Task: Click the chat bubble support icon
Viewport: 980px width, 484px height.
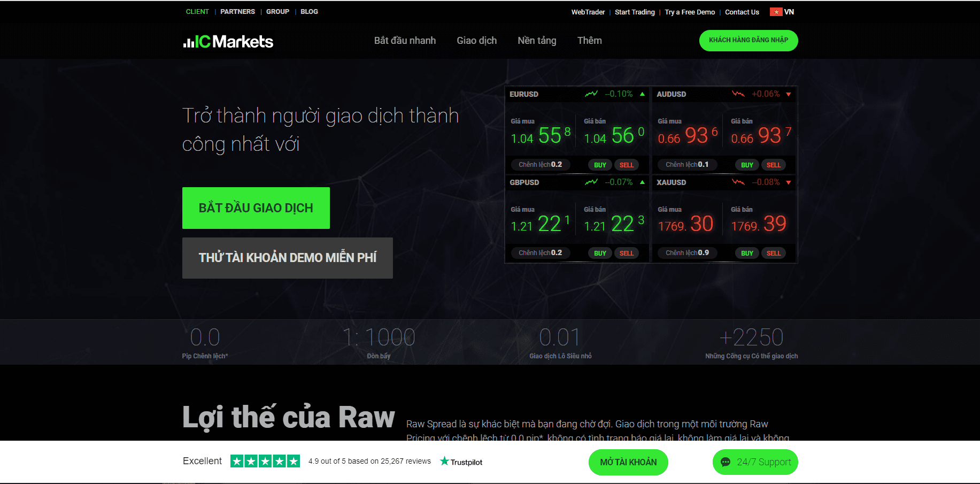Action: click(726, 462)
